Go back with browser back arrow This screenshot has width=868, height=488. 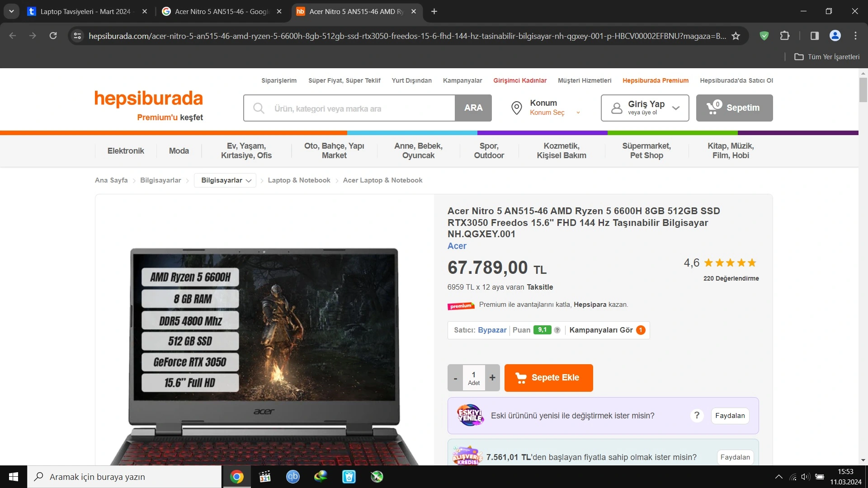coord(13,36)
